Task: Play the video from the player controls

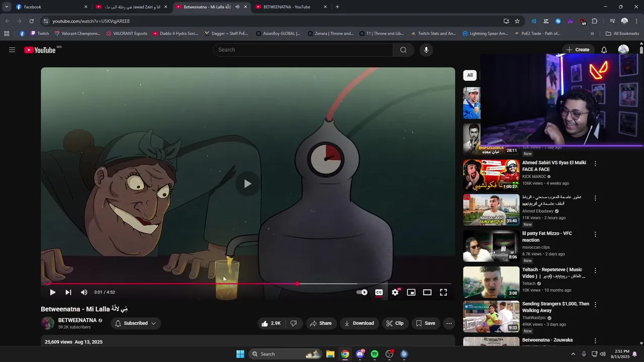Action: point(52,292)
